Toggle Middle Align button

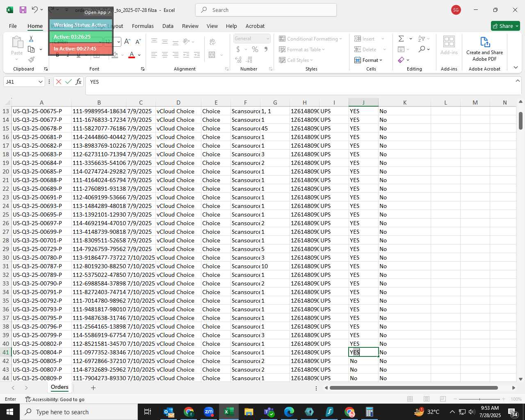point(164,41)
